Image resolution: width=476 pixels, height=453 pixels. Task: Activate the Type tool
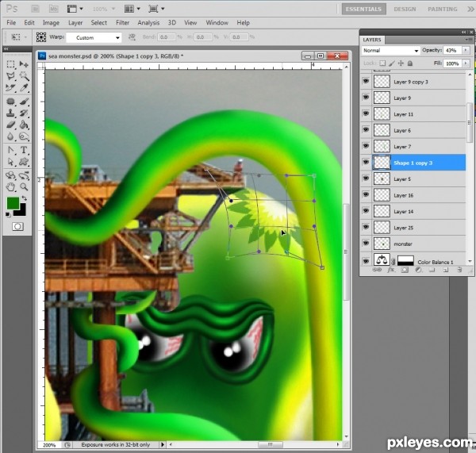pos(24,150)
